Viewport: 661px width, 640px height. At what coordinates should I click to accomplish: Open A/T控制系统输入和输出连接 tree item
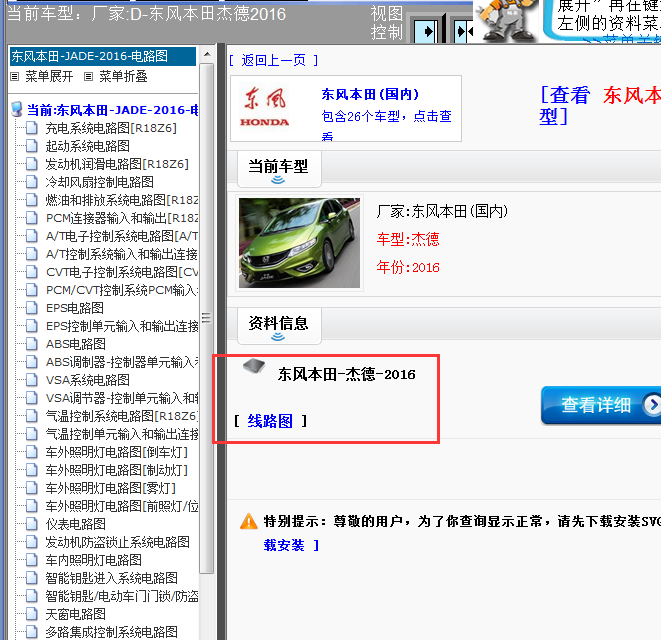(122, 254)
